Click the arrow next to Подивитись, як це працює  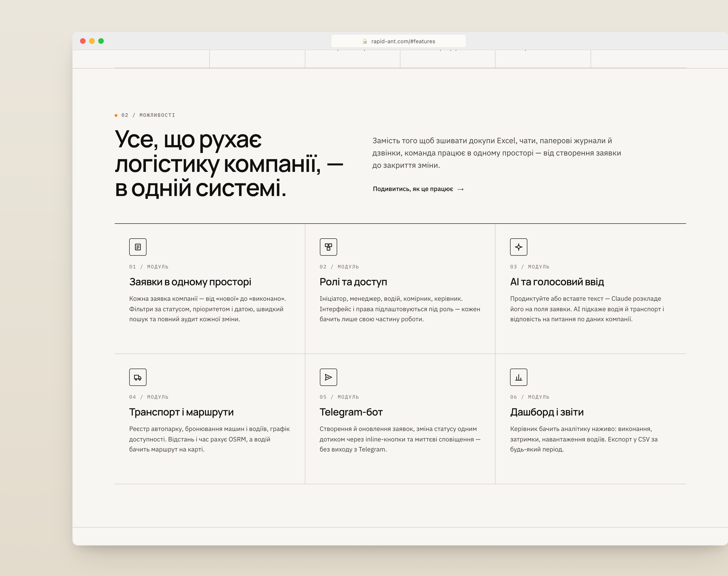click(460, 189)
